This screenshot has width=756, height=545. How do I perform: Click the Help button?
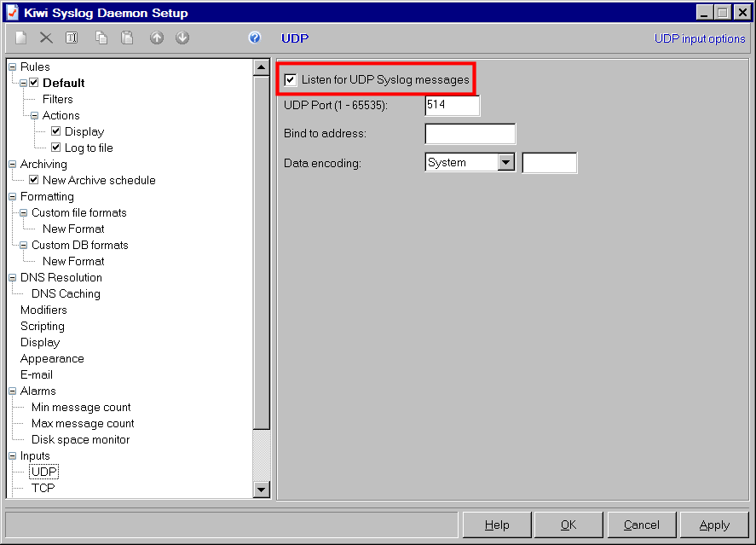pyautogui.click(x=497, y=525)
